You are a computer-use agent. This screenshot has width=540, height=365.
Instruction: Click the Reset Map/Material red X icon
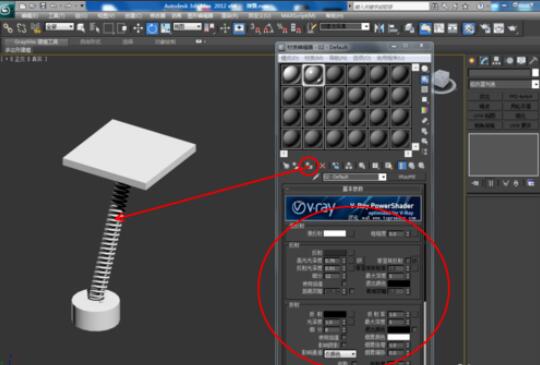pyautogui.click(x=322, y=166)
